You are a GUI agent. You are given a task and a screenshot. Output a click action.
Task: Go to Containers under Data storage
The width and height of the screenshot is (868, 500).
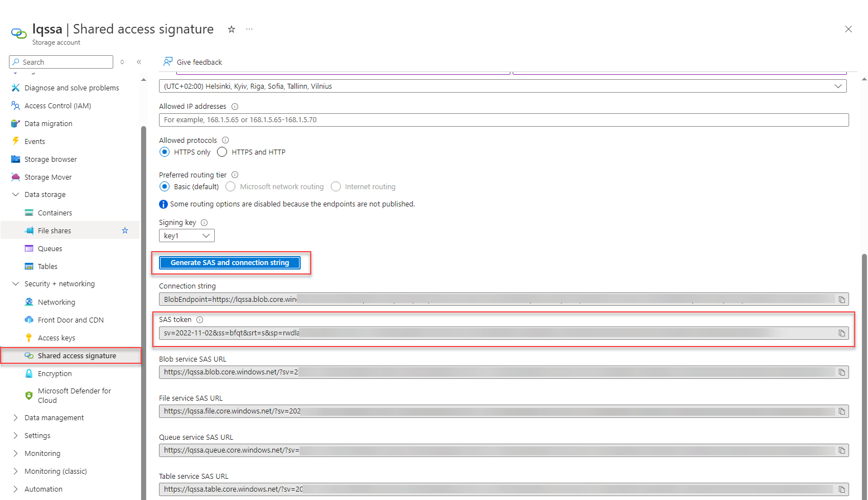[x=55, y=213]
